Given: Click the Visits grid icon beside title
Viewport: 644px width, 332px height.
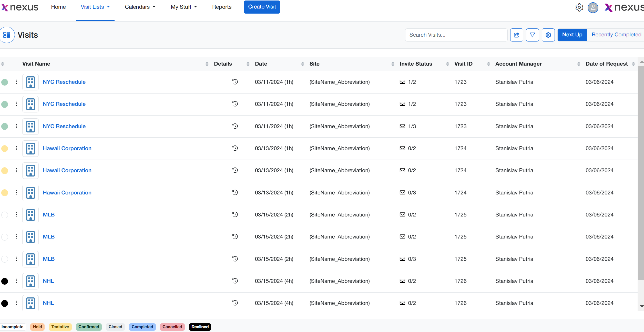Looking at the screenshot, I should tap(7, 35).
